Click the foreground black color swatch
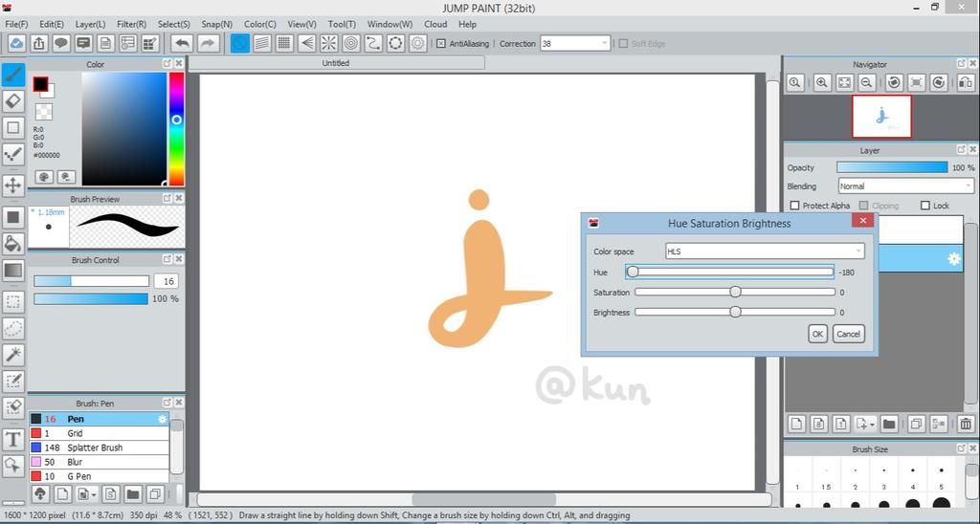This screenshot has height=524, width=980. 40,84
